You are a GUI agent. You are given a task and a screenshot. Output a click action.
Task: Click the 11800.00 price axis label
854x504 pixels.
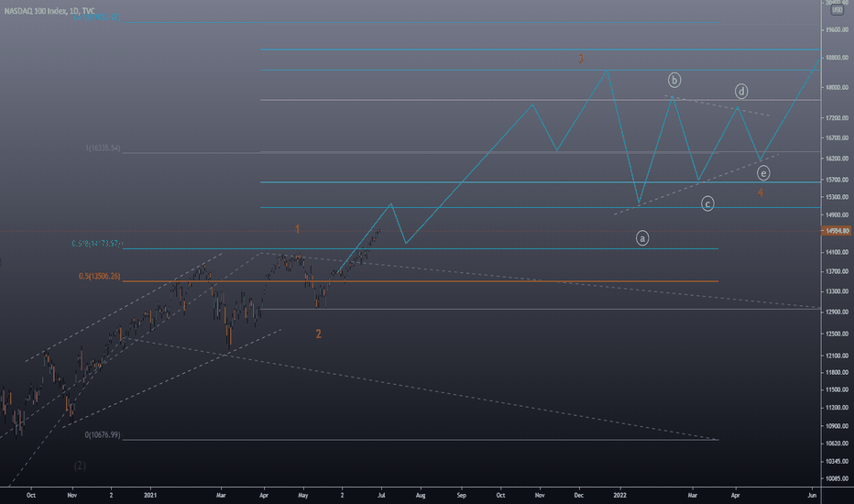tap(838, 373)
